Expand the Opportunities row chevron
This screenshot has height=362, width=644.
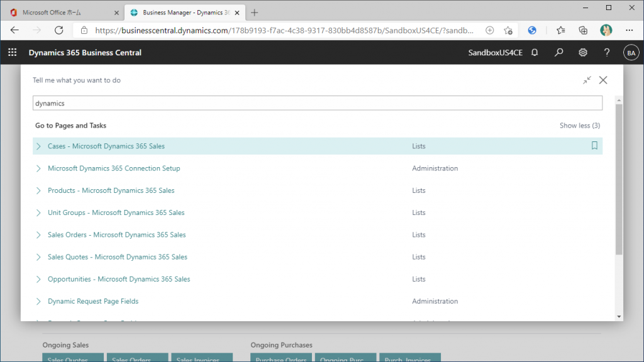[38, 279]
